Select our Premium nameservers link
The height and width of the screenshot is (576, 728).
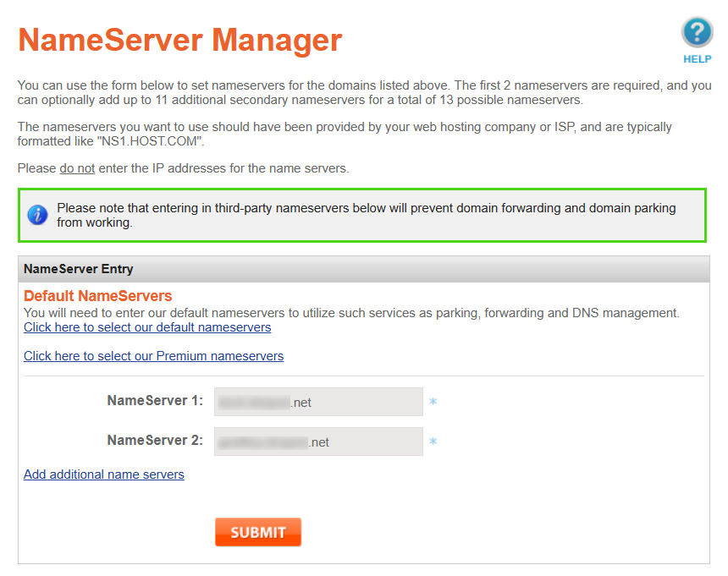pyautogui.click(x=153, y=356)
